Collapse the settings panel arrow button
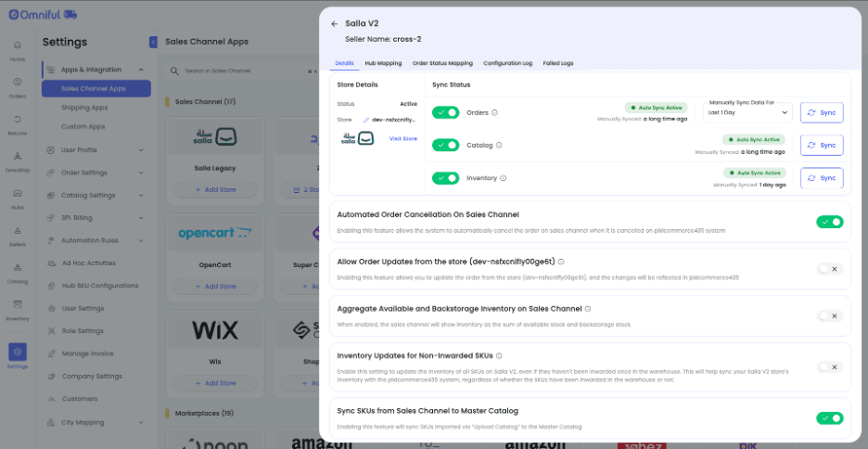The width and height of the screenshot is (868, 449). [153, 42]
